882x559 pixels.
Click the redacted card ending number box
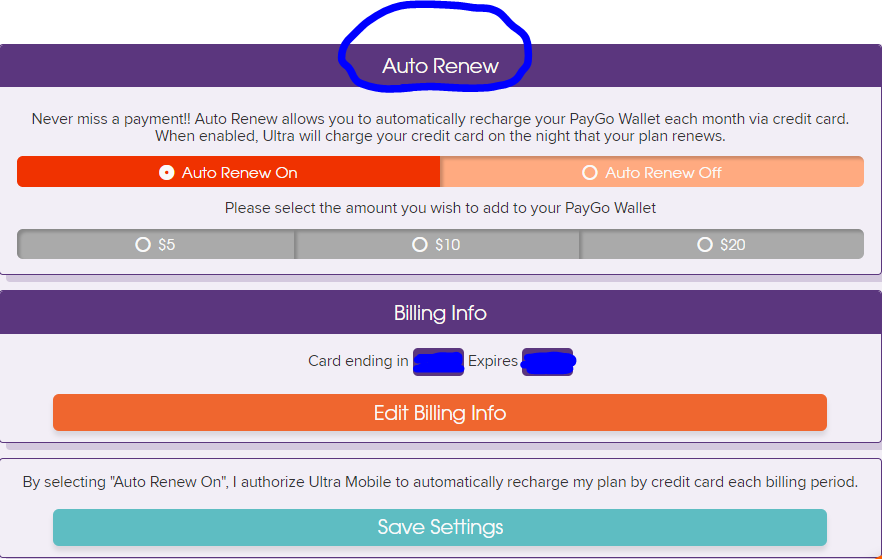point(438,362)
